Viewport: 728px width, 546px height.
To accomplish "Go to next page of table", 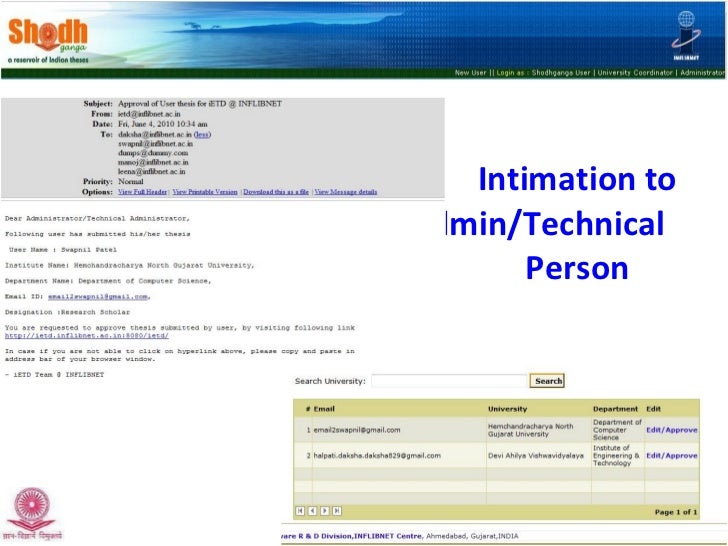I will click(x=325, y=511).
